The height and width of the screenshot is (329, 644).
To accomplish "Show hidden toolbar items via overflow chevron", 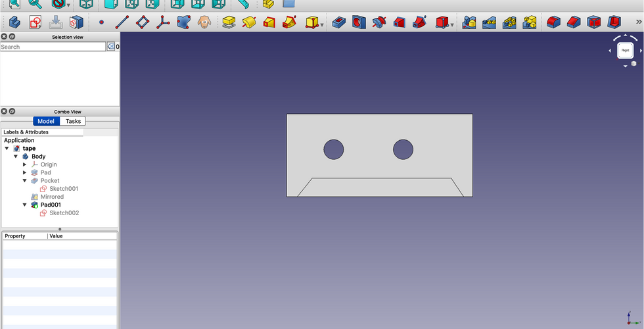I will point(639,22).
